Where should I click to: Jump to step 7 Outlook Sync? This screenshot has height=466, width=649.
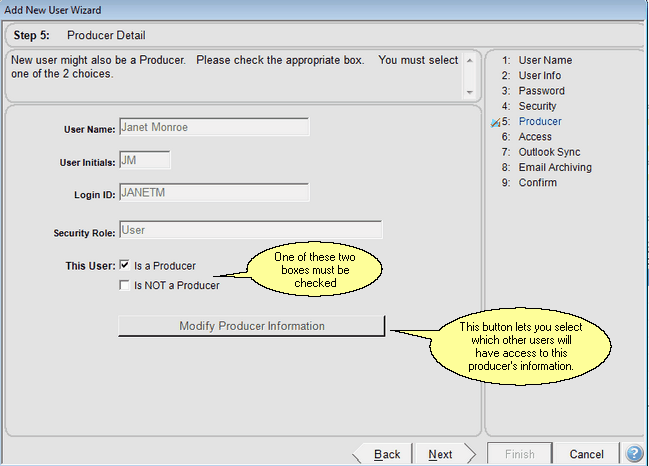[x=550, y=152]
